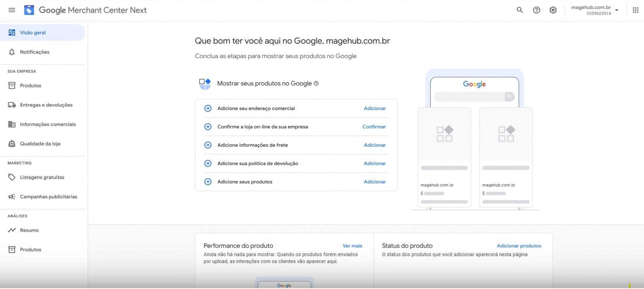Click the text Adicione informações de frete
The width and height of the screenshot is (644, 289).
pos(253,145)
